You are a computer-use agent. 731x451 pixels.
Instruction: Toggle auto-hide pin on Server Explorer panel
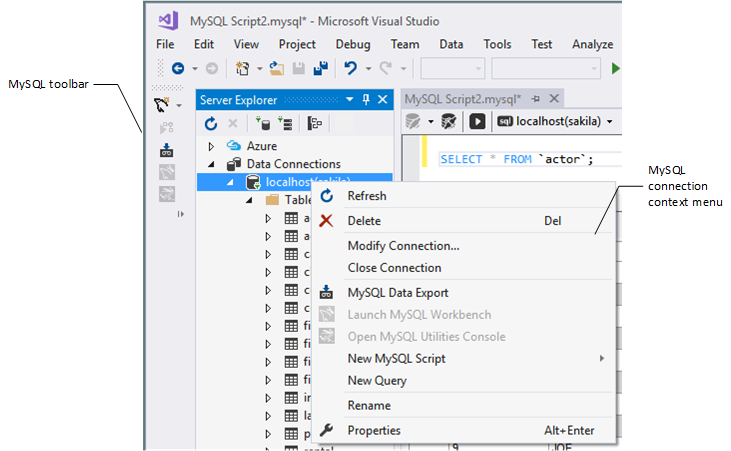pos(366,99)
